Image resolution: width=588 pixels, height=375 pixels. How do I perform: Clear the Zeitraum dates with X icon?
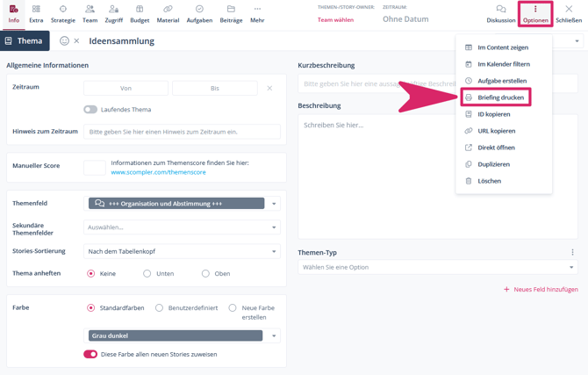[269, 88]
